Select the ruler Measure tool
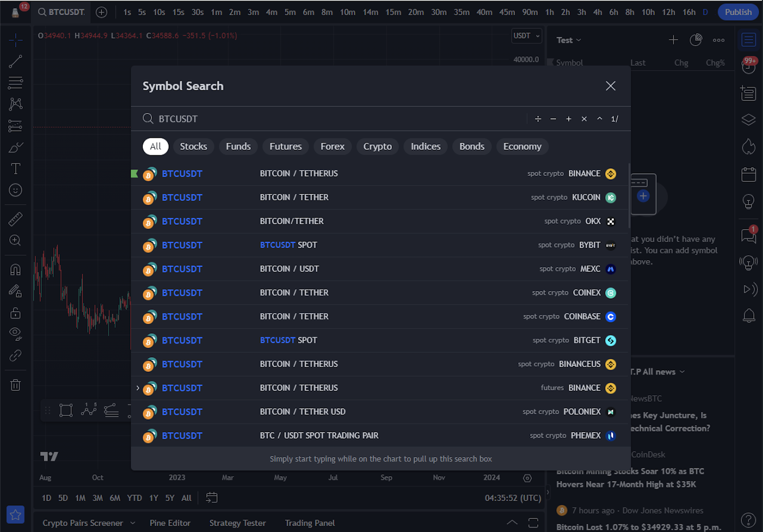This screenshot has width=763, height=532. click(15, 219)
